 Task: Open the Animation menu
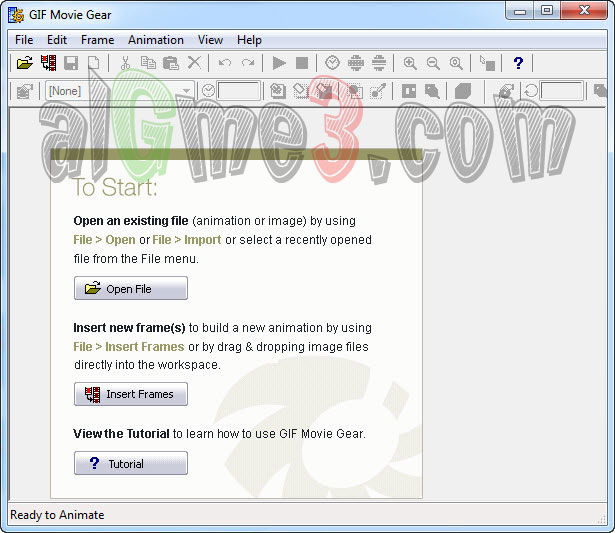[x=156, y=40]
